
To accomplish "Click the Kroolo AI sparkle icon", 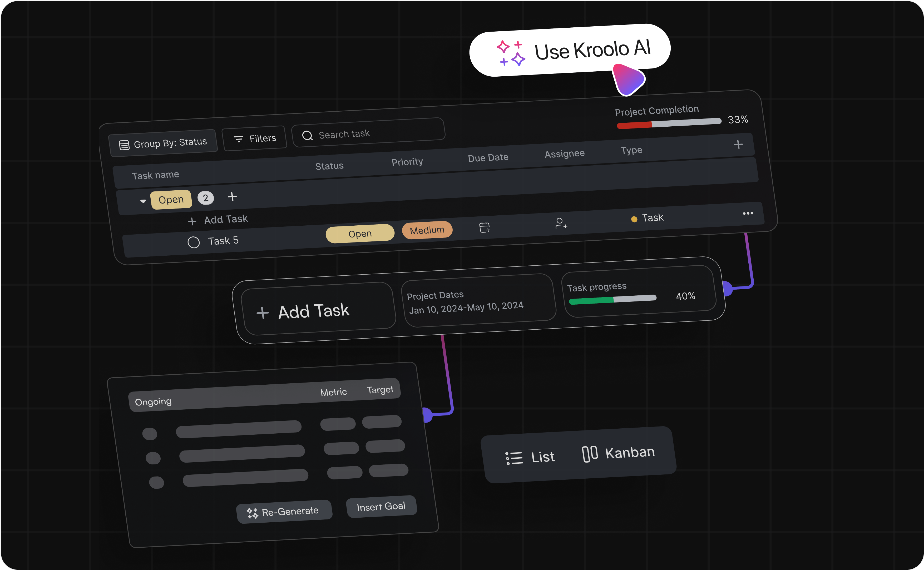I will point(511,53).
